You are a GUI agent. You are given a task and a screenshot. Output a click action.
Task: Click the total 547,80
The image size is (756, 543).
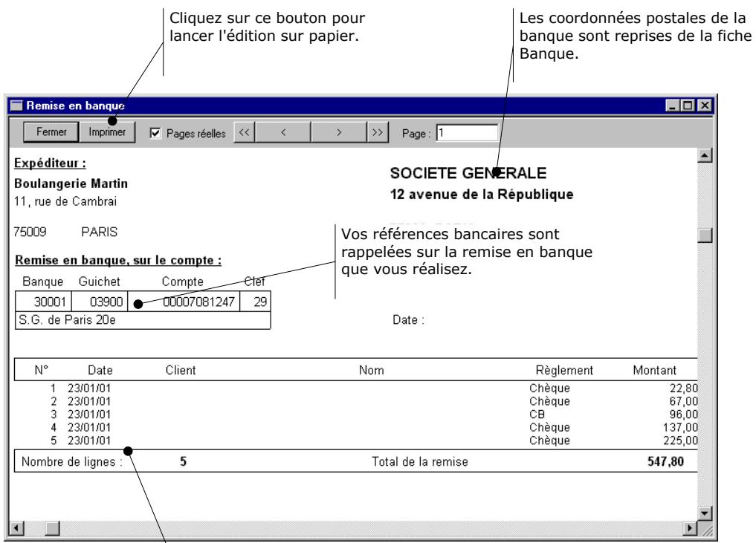click(x=665, y=461)
